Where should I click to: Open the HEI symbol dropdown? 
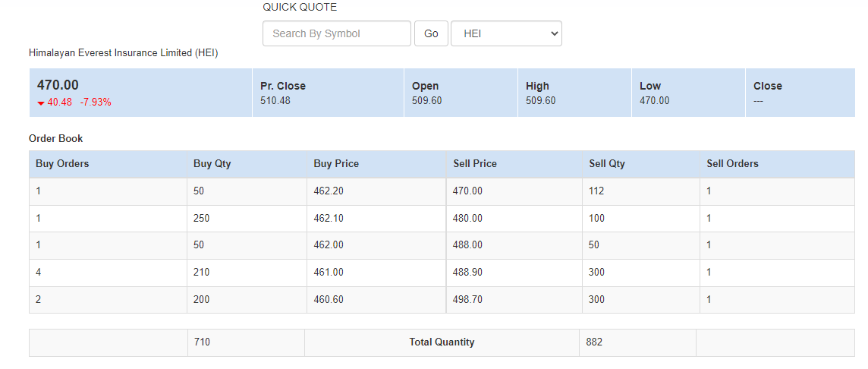(x=506, y=33)
